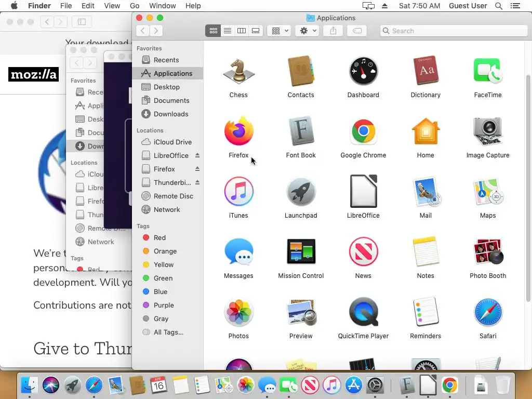This screenshot has height=399, width=532.
Task: Click the Font Book app icon
Action: (x=301, y=131)
